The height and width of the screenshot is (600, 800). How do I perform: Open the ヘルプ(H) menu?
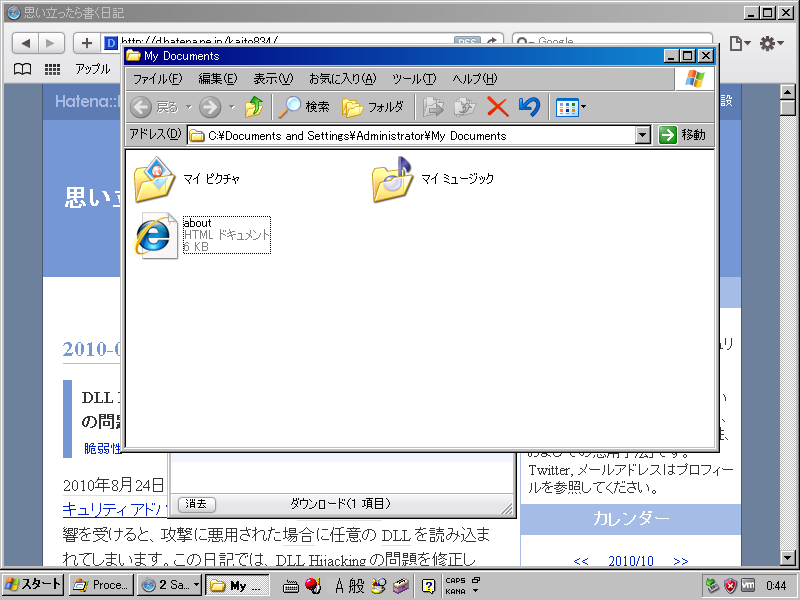pos(474,79)
